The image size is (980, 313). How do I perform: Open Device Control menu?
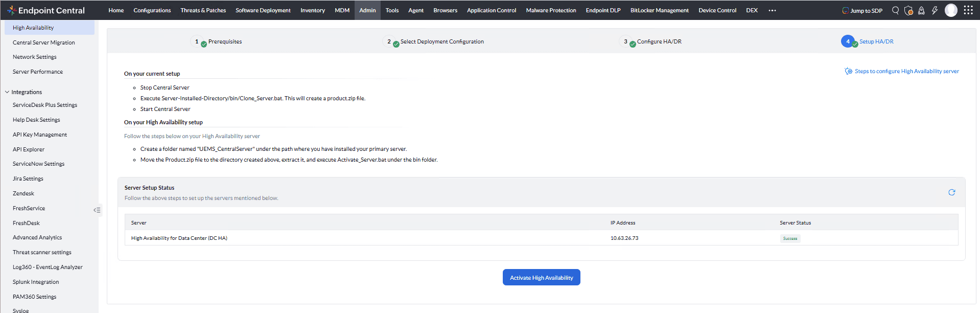point(717,10)
